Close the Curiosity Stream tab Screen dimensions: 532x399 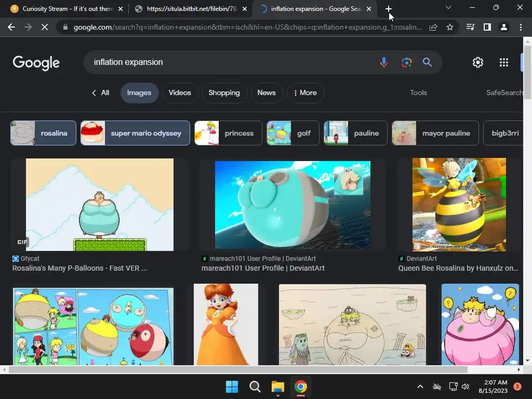point(121,9)
